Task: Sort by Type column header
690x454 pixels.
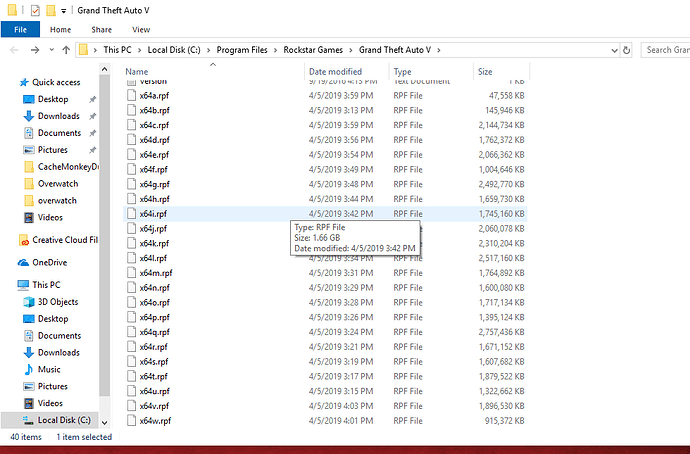Action: (x=402, y=72)
